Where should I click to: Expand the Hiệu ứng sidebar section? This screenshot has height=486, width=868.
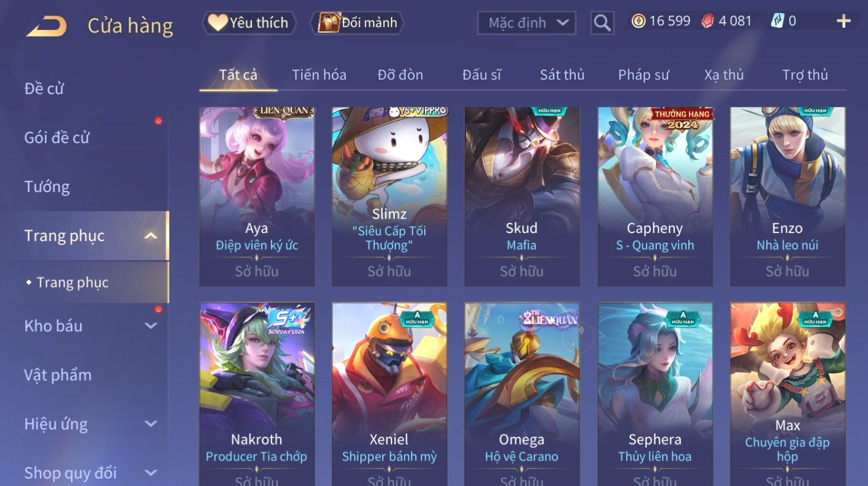point(151,424)
